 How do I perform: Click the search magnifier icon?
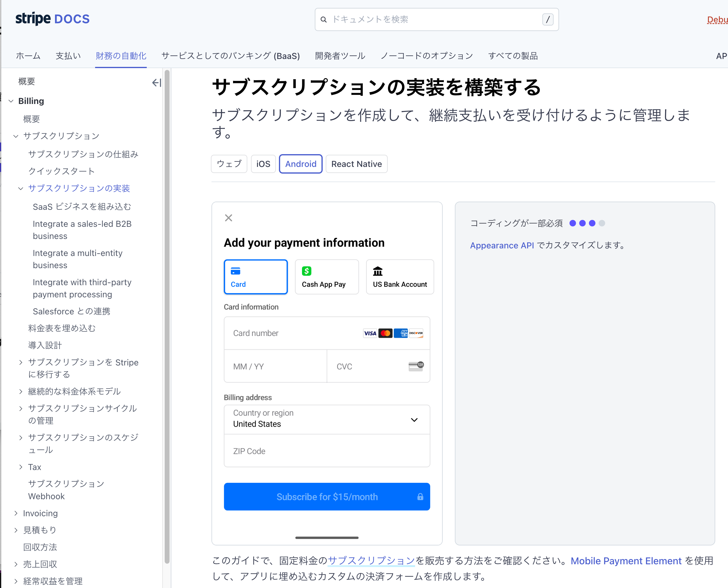324,19
